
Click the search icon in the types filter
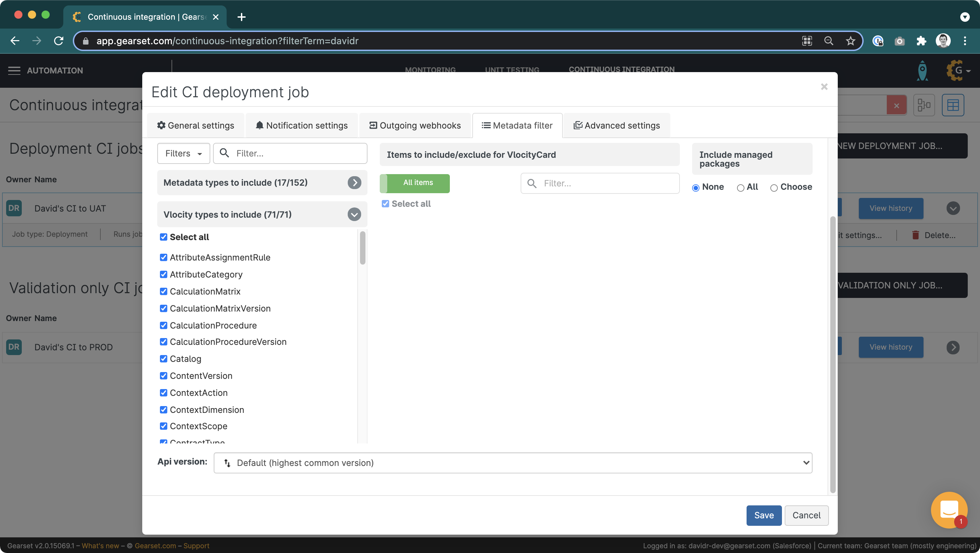(225, 153)
